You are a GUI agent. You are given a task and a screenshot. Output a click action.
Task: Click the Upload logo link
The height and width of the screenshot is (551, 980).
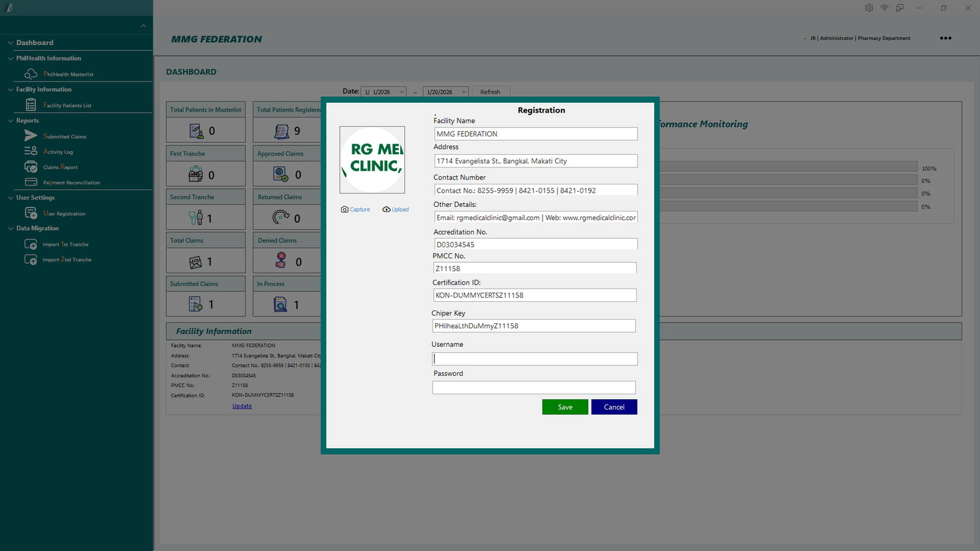coord(396,209)
